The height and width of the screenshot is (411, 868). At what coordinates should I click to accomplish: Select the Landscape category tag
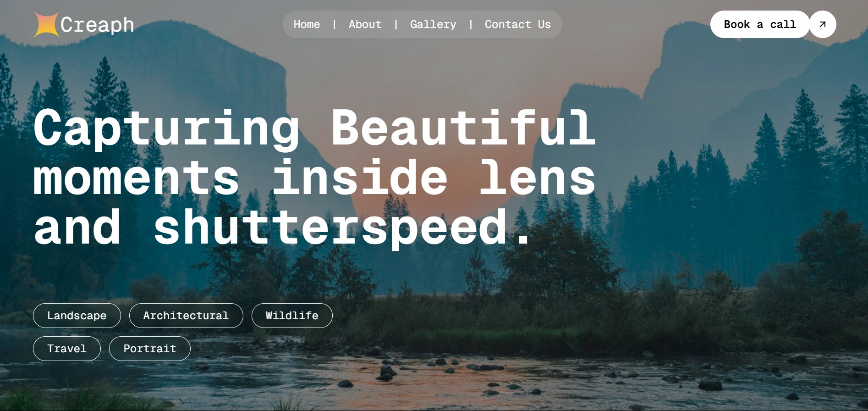click(77, 316)
